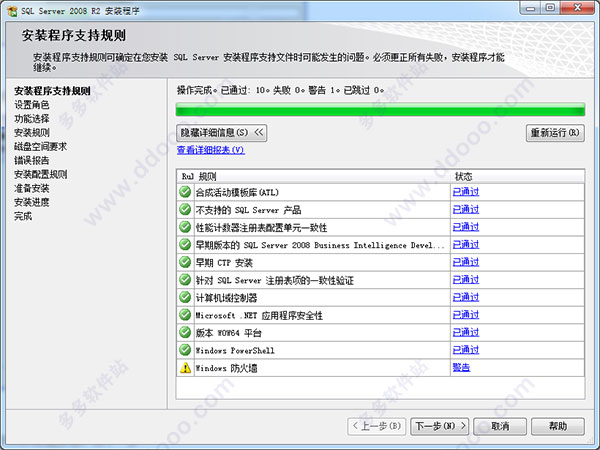Click the green completed progress bar

(380, 109)
